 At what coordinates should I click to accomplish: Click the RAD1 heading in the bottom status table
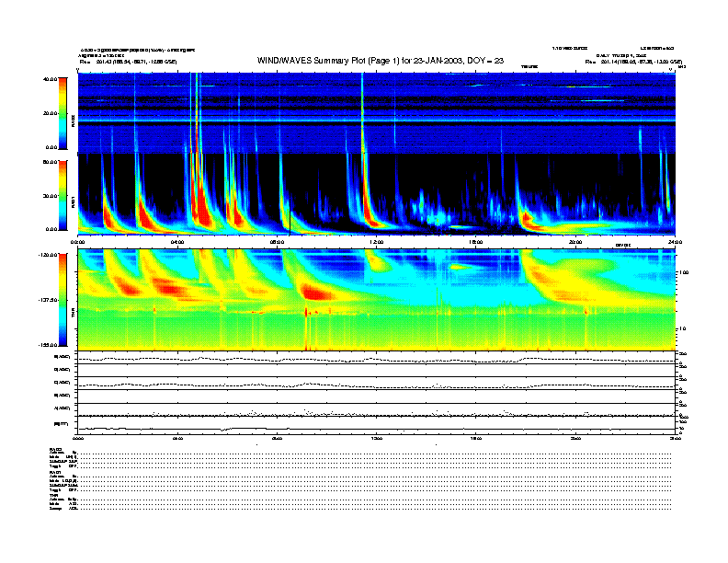click(56, 473)
